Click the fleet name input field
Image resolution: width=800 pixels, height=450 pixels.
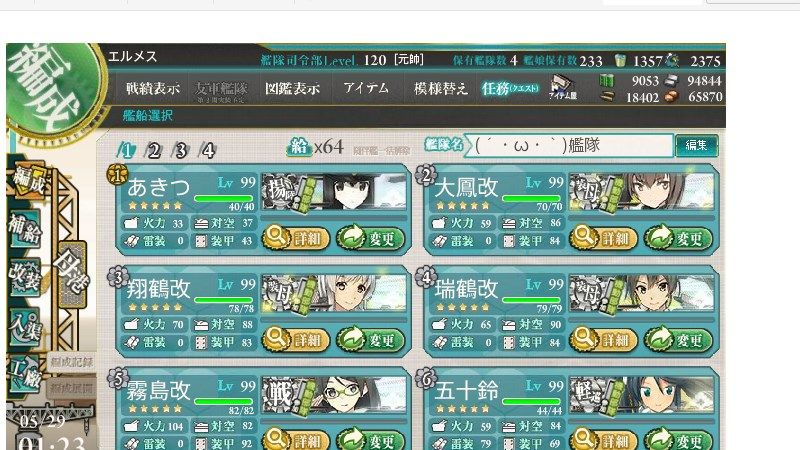tap(570, 145)
